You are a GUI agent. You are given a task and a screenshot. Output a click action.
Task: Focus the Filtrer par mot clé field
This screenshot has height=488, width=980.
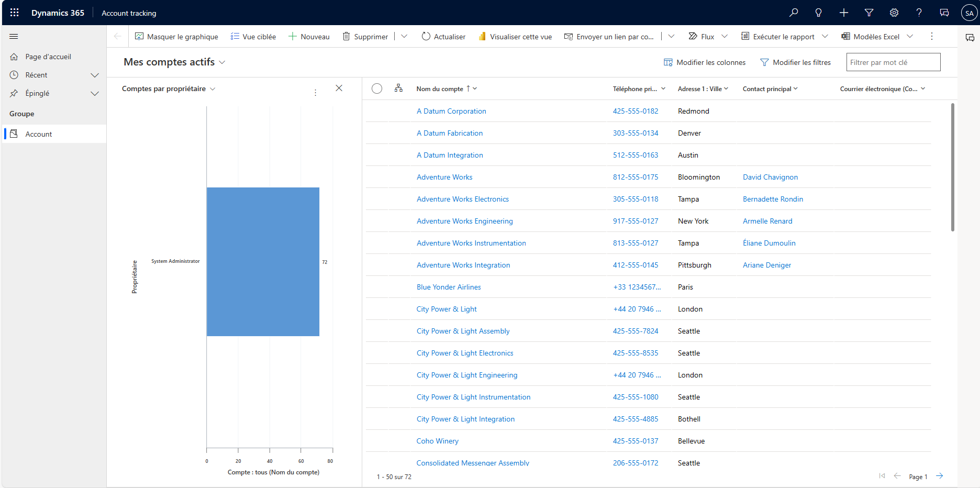[893, 62]
